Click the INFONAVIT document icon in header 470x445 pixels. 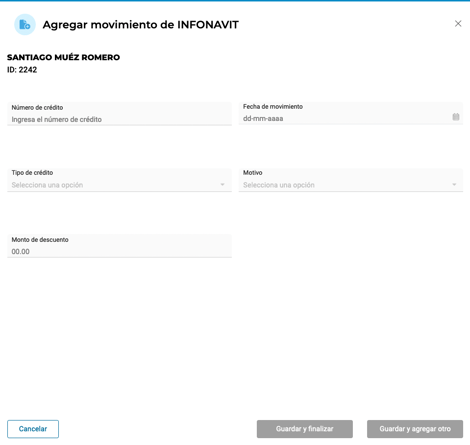25,25
